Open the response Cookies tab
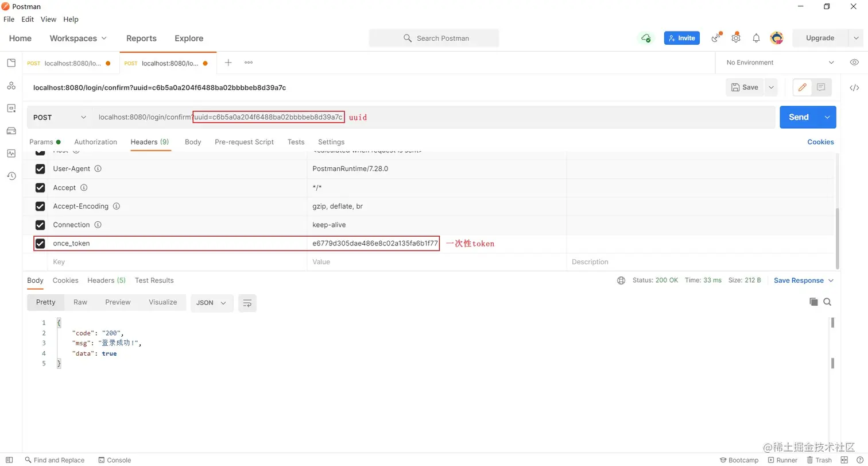Image resolution: width=868 pixels, height=466 pixels. click(x=65, y=280)
